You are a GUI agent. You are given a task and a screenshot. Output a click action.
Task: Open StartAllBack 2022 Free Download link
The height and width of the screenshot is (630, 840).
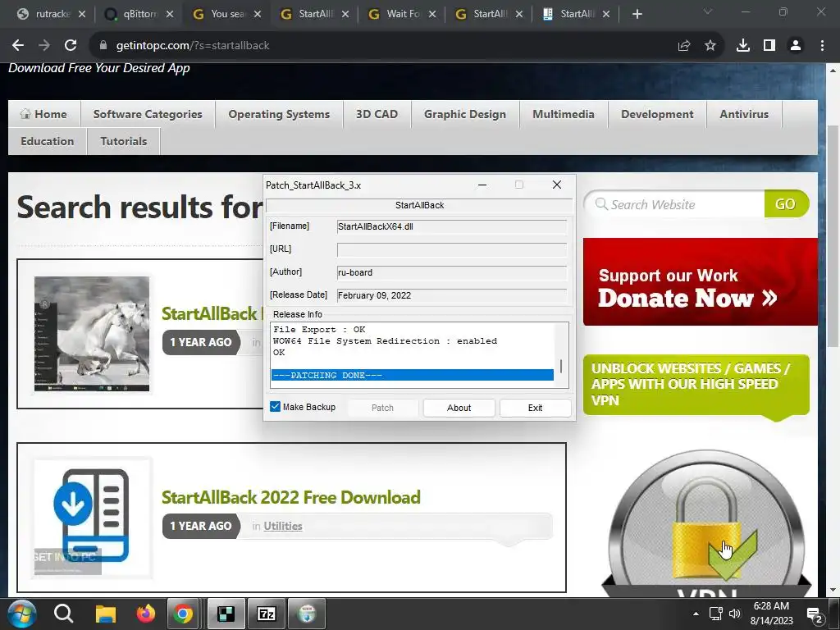coord(291,497)
